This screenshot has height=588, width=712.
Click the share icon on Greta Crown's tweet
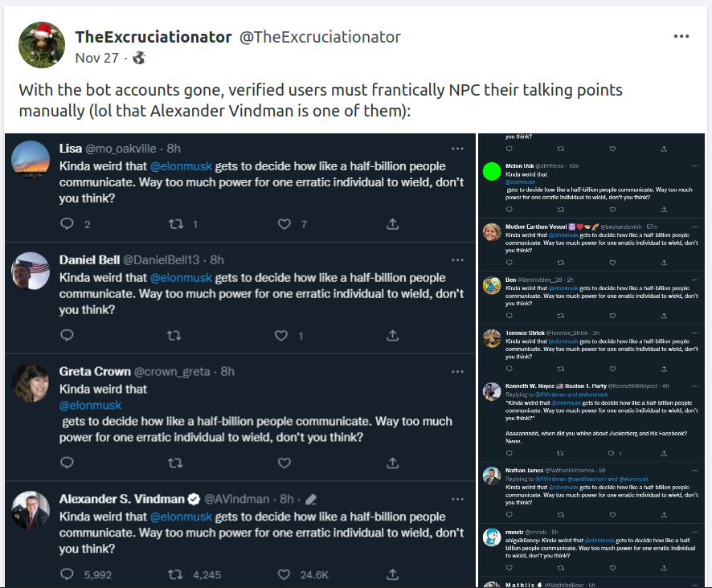(392, 463)
